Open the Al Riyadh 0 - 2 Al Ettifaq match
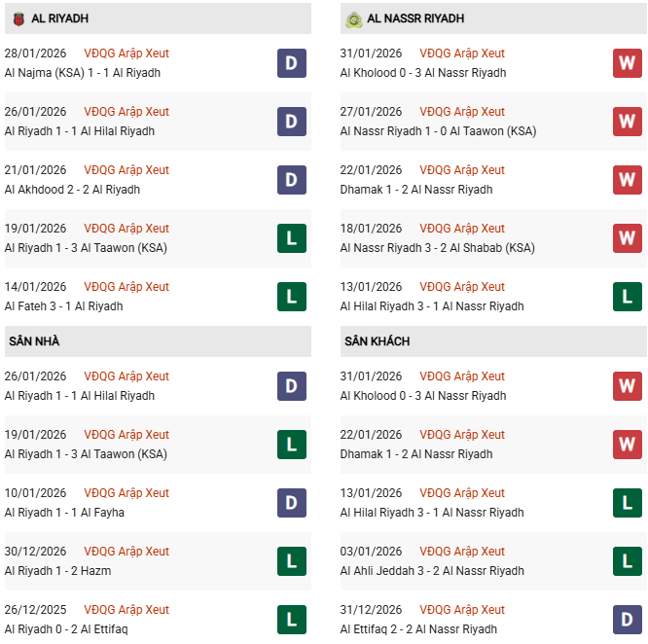This screenshot has width=648, height=644. (x=66, y=629)
